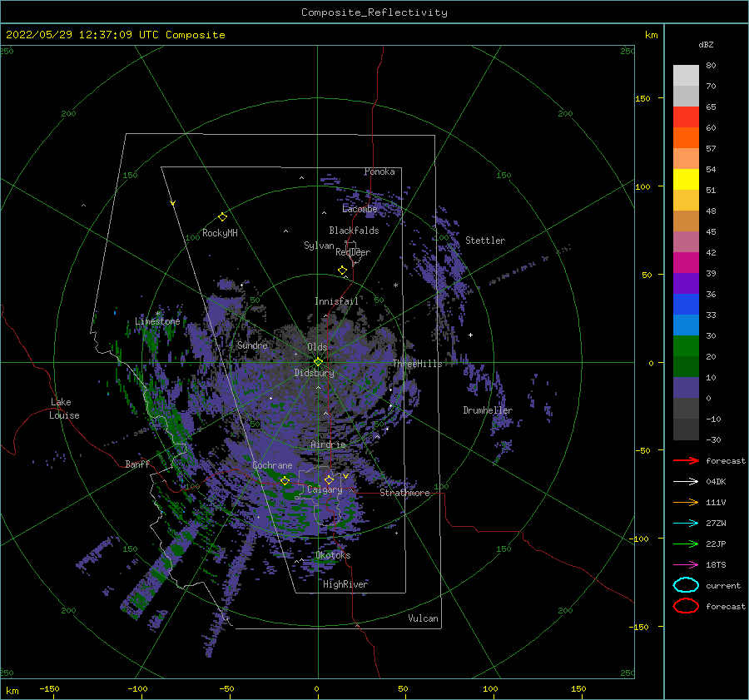The width and height of the screenshot is (749, 700).
Task: Click the Stettler town label
Action: click(x=485, y=241)
